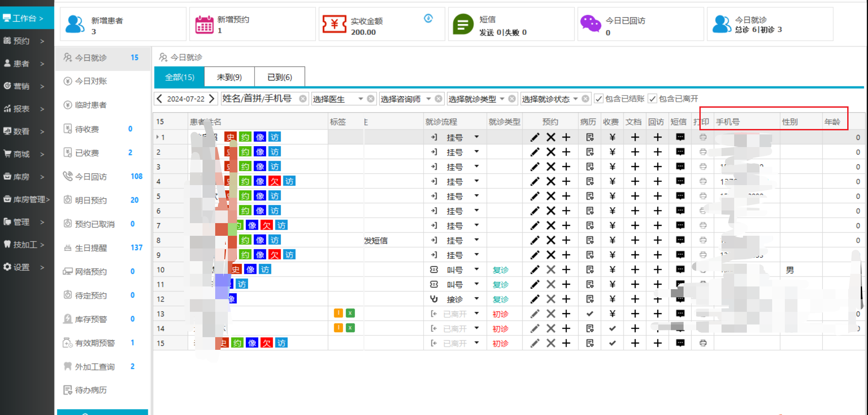Viewport: 868px width, 415px height.
Task: Sort by 就诊流程 column header
Action: pyautogui.click(x=441, y=122)
